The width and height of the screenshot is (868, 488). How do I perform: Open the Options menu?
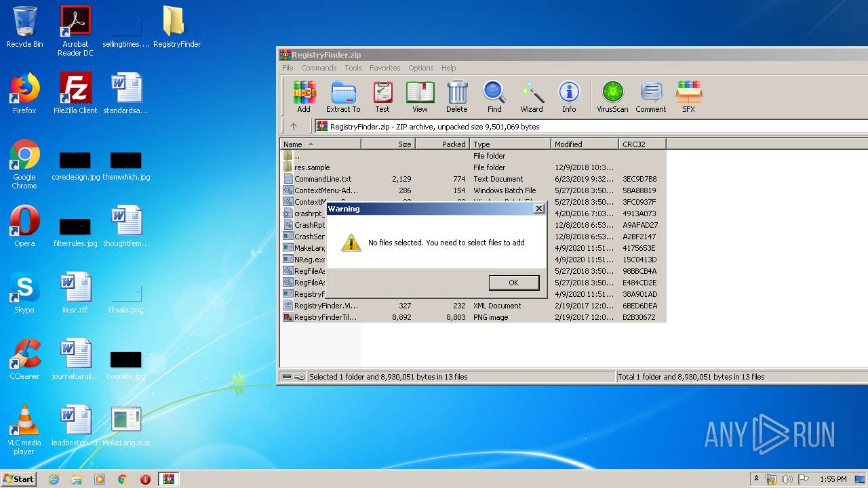[420, 68]
